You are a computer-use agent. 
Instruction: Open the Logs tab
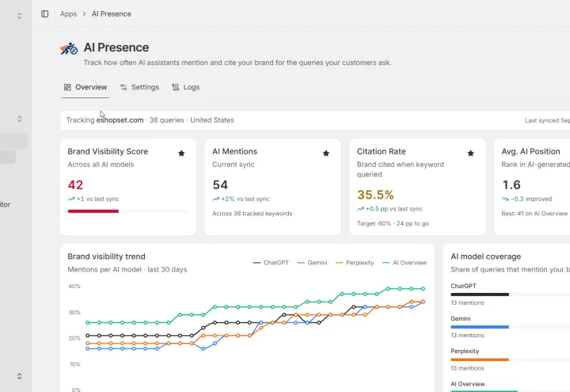(186, 87)
